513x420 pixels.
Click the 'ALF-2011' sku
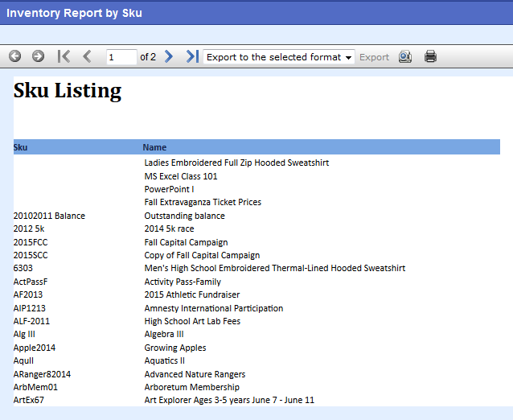[31, 321]
